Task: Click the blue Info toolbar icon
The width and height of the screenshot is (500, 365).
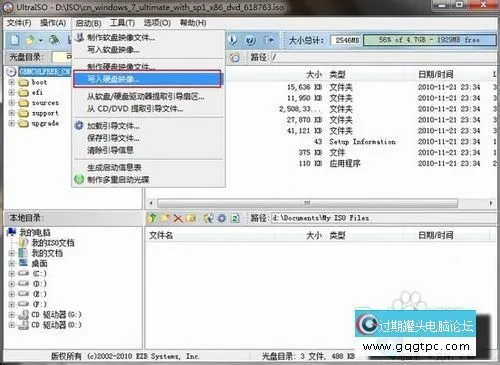Action: pyautogui.click(x=233, y=40)
